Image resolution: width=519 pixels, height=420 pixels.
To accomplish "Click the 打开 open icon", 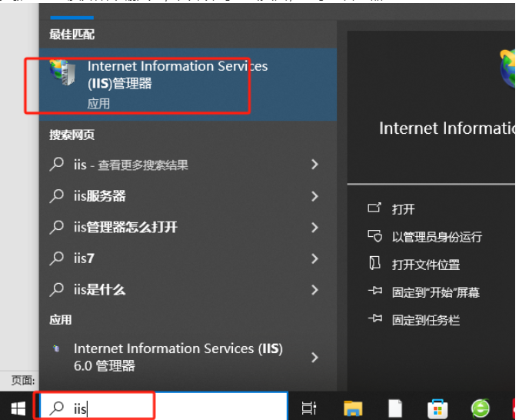I will [x=374, y=208].
